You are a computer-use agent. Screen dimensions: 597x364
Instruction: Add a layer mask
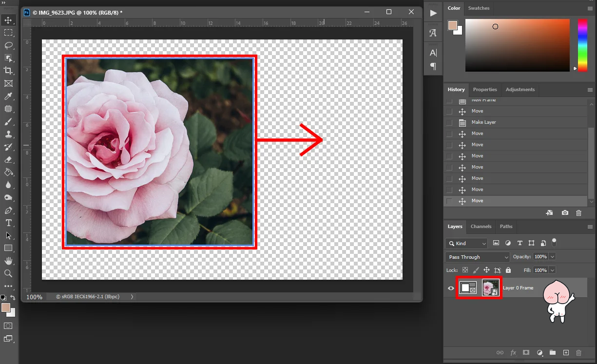pos(526,352)
